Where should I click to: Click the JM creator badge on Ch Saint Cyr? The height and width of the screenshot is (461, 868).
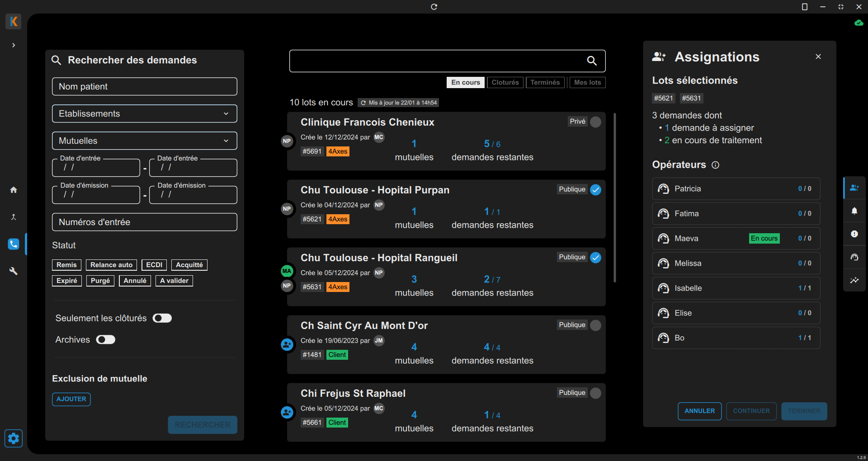point(379,340)
